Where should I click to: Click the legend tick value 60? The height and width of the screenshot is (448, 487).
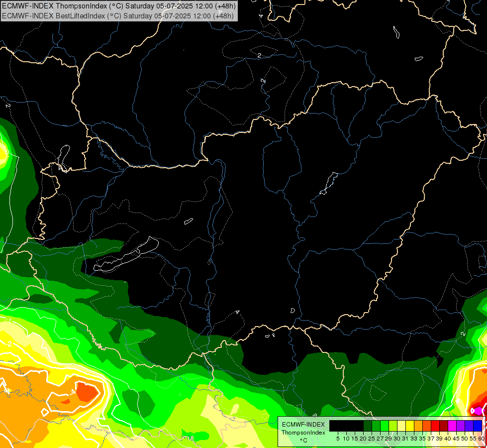[481, 439]
